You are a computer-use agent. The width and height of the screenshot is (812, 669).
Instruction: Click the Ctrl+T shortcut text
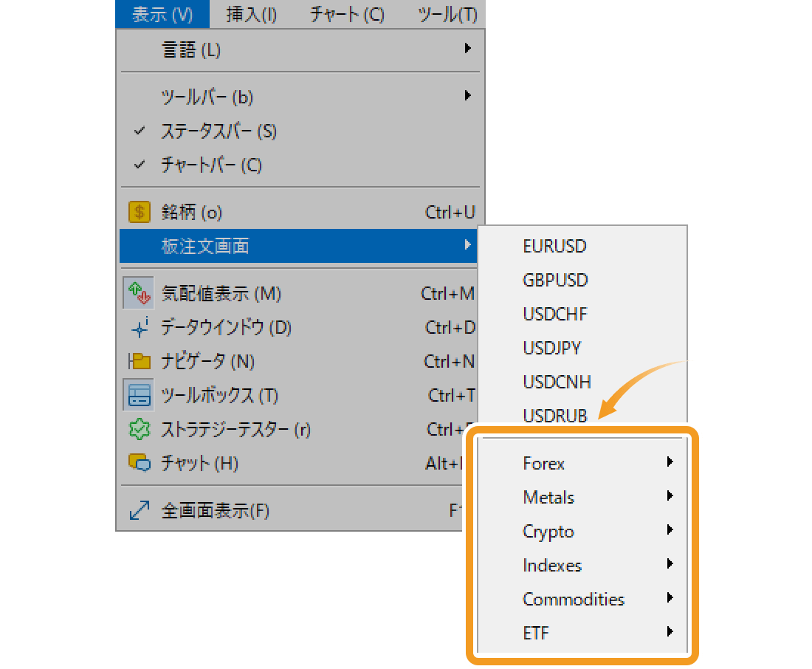click(x=452, y=395)
